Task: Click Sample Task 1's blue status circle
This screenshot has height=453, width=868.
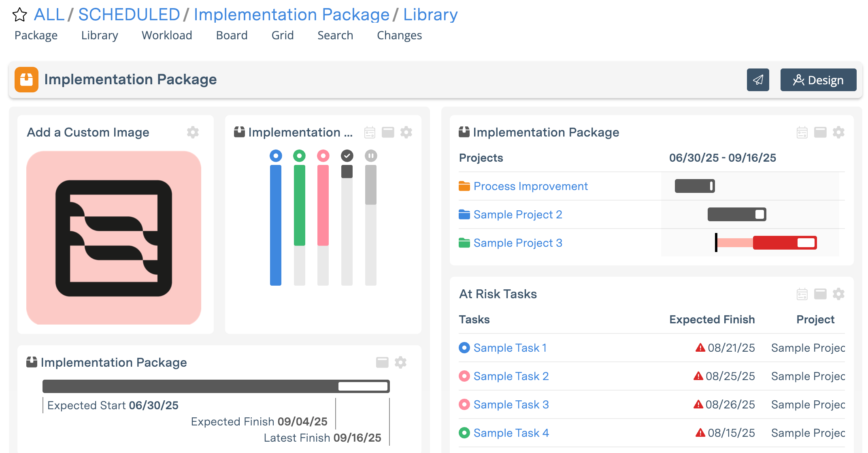Action: pos(464,348)
